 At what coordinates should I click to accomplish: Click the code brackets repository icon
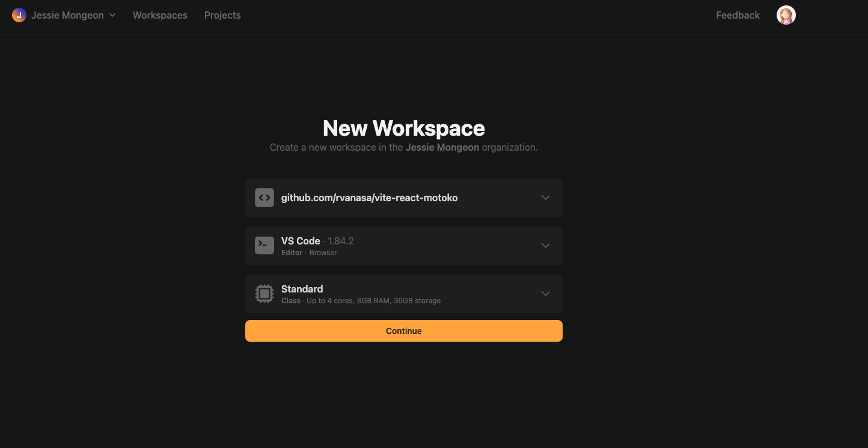coord(264,198)
